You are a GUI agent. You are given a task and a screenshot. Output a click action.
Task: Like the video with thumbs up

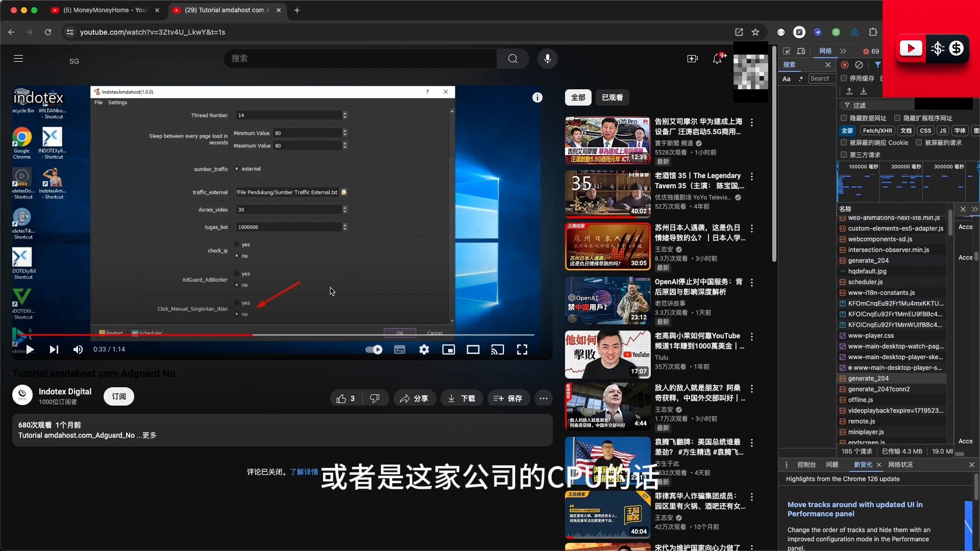pos(346,398)
